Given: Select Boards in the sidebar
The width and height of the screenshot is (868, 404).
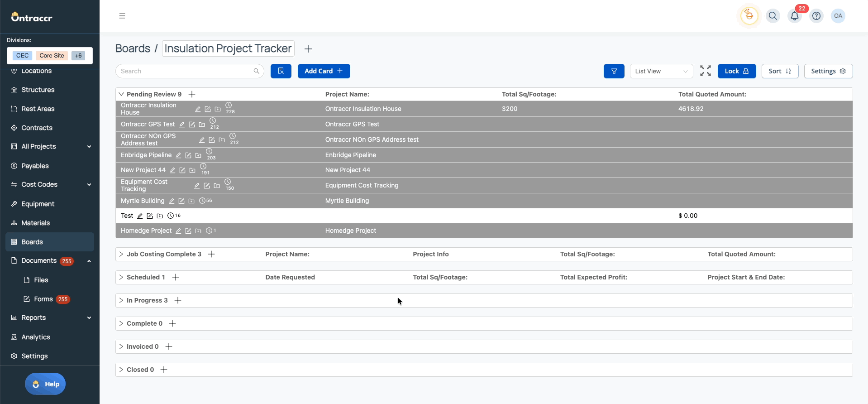Looking at the screenshot, I should coord(50,242).
